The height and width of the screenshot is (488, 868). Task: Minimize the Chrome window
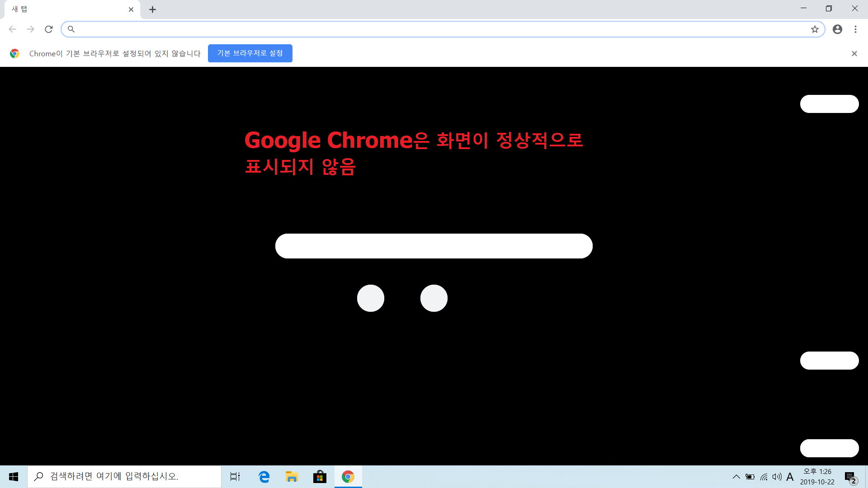pos(803,9)
